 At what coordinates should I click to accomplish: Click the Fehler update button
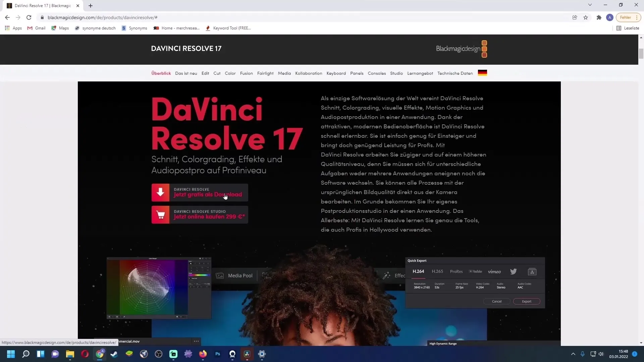click(x=628, y=17)
